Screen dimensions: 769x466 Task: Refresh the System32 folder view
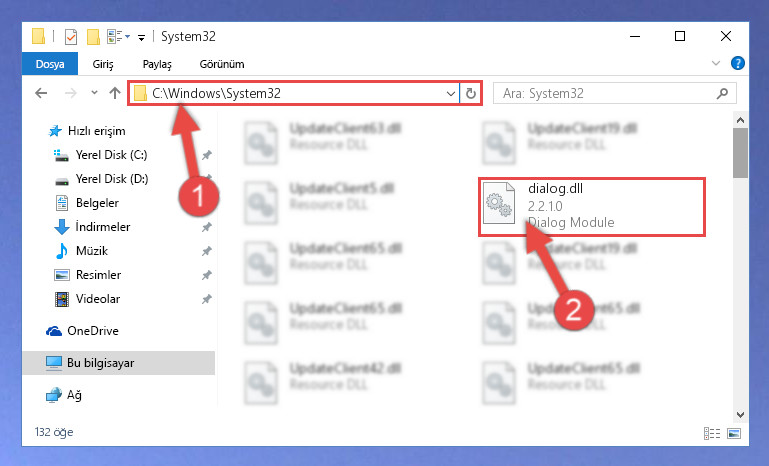pos(471,93)
